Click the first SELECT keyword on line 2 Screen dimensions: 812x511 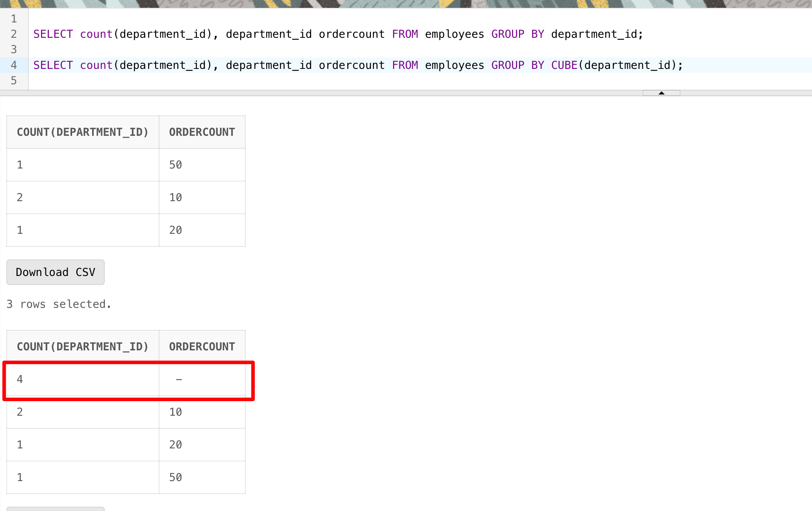(x=53, y=34)
